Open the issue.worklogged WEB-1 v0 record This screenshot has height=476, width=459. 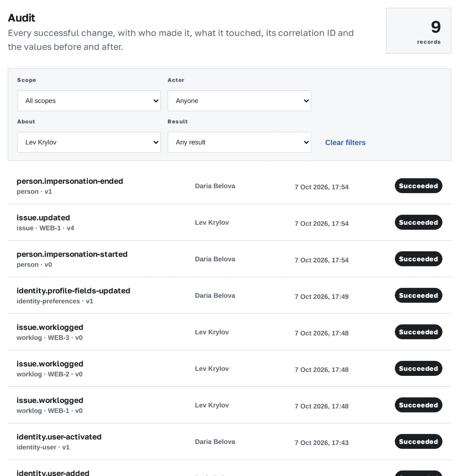coord(229,405)
